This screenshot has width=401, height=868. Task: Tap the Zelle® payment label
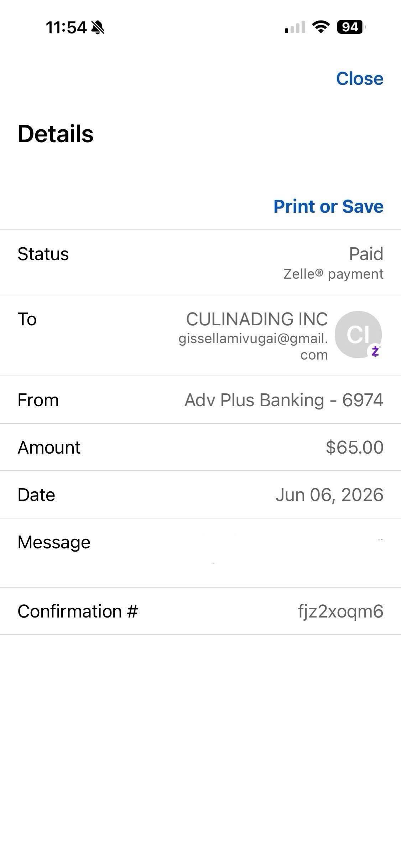333,274
